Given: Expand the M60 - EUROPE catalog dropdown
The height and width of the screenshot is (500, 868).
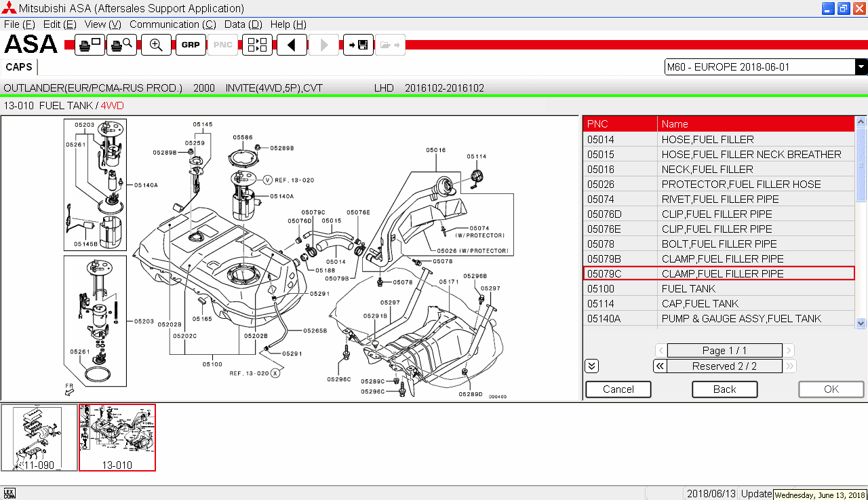Looking at the screenshot, I should pos(861,67).
